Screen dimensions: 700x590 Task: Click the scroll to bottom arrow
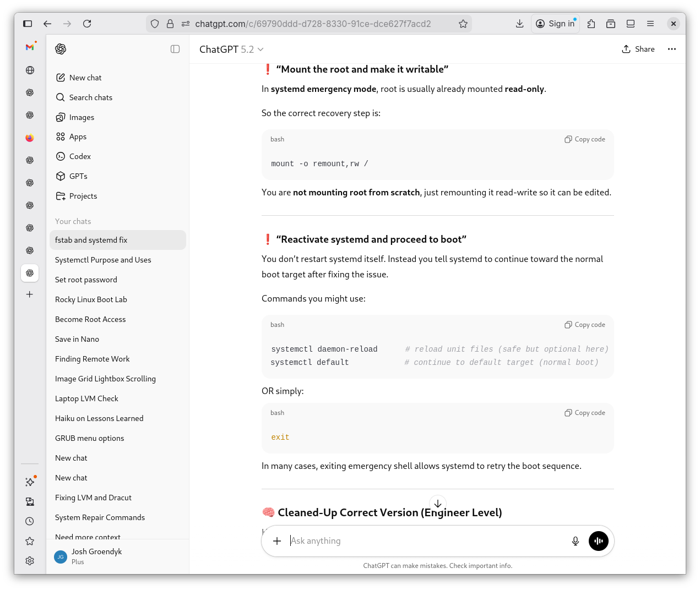(x=438, y=504)
